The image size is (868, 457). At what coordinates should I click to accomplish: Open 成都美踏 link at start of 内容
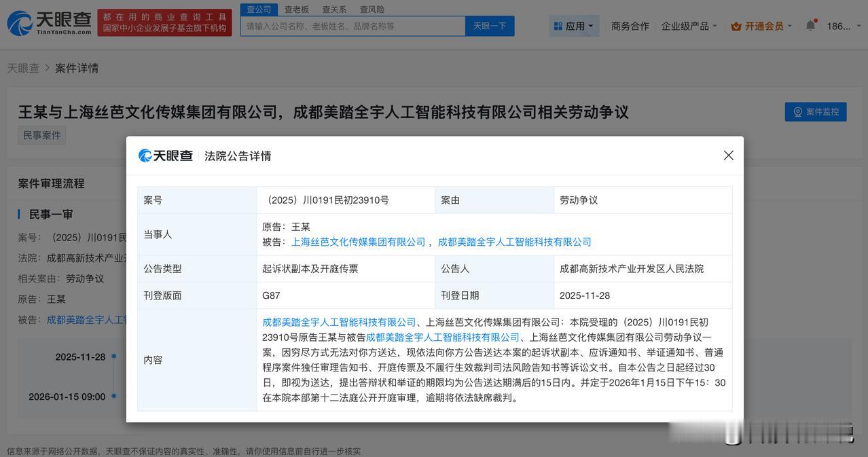point(339,323)
